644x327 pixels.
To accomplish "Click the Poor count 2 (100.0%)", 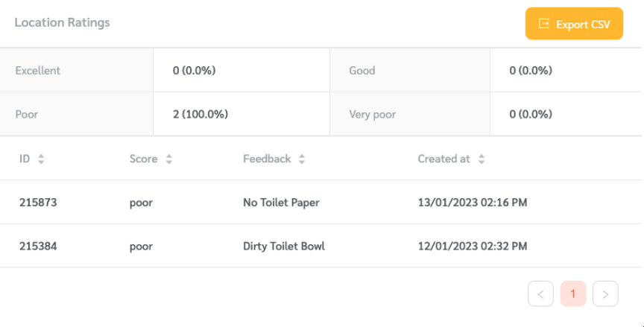I will 201,114.
